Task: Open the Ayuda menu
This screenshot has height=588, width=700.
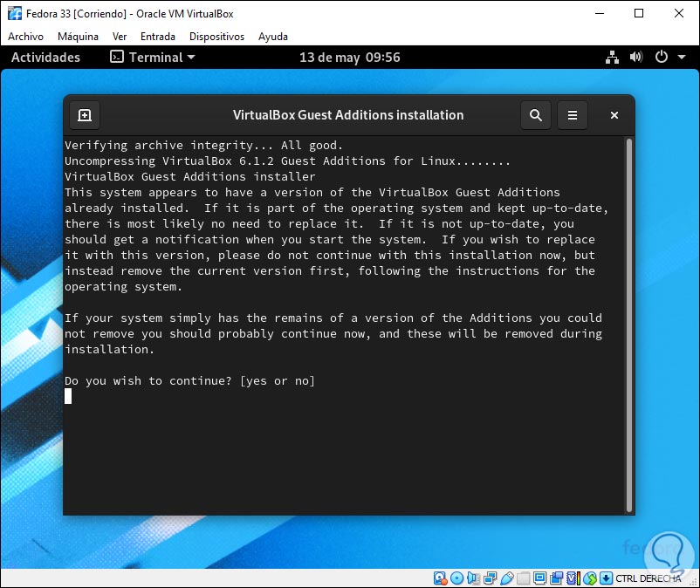Action: click(x=273, y=37)
